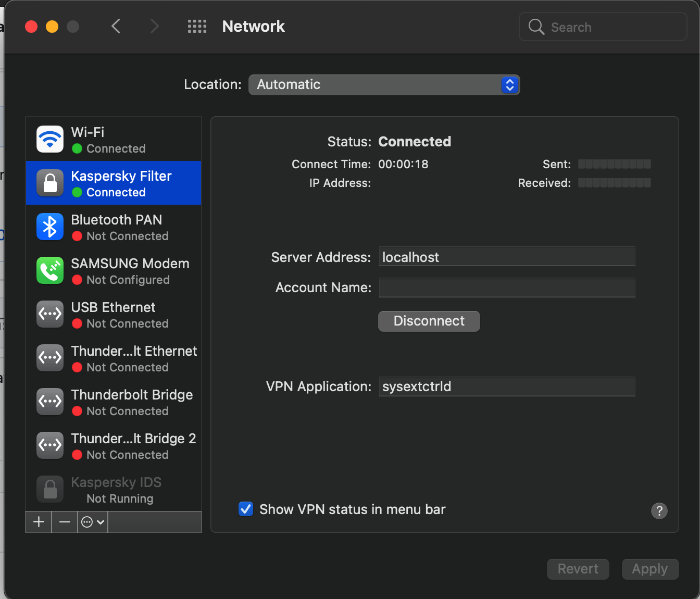Click the forward navigation arrow
Screen dimensions: 700x599
[x=154, y=26]
